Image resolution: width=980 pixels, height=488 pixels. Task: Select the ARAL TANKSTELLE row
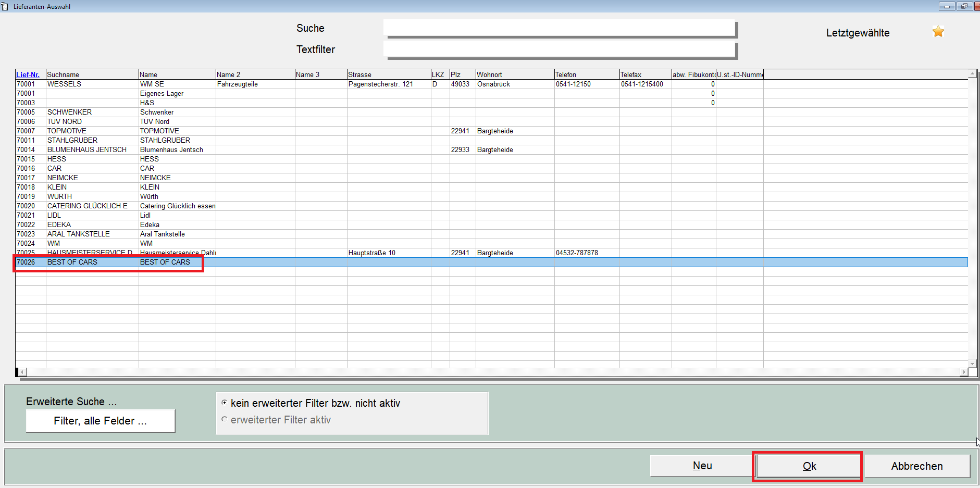pyautogui.click(x=491, y=234)
